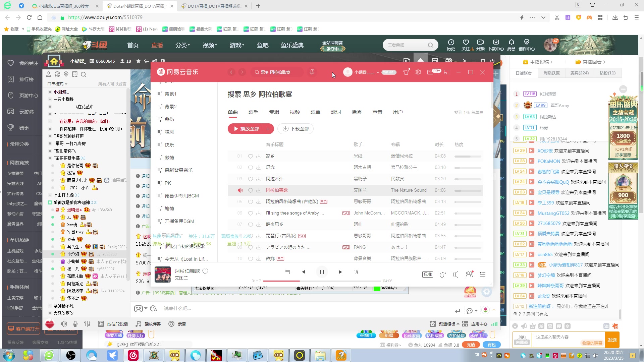Switch to 歌词 search results tab

(336, 112)
